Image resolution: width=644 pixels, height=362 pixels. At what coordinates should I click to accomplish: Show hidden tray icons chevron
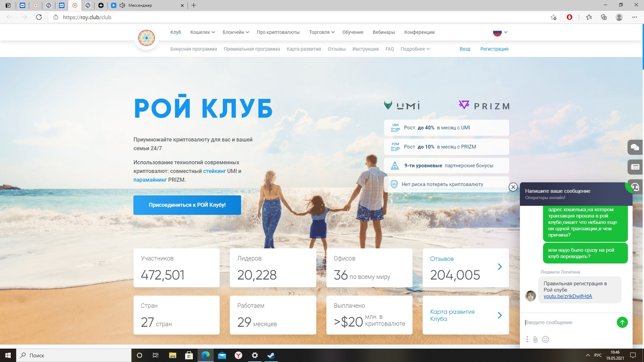click(588, 355)
